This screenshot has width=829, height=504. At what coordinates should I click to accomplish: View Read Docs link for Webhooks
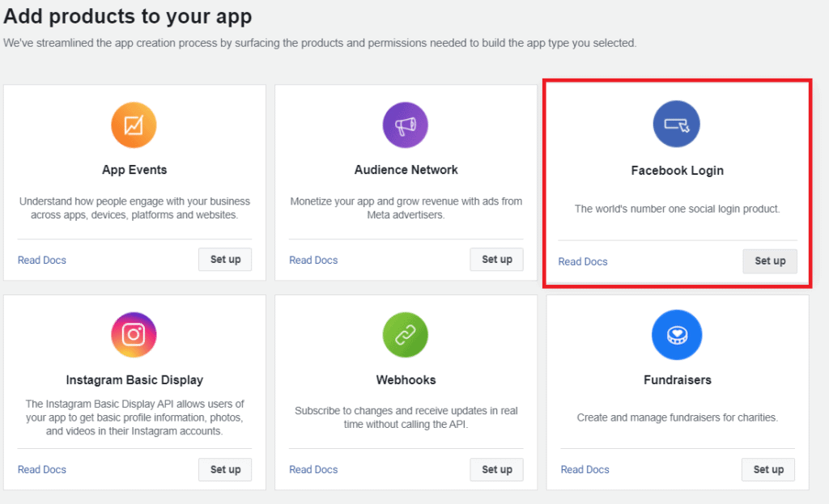tap(313, 470)
